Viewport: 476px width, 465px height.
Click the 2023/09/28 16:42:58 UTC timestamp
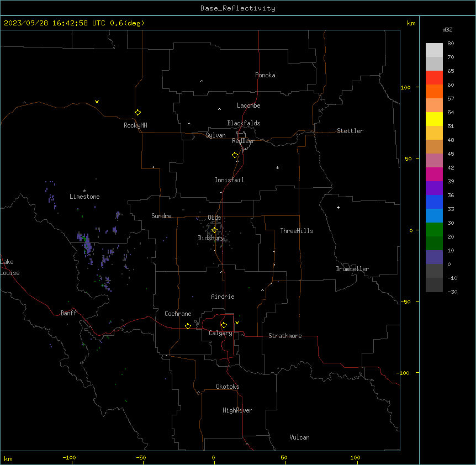55,23
